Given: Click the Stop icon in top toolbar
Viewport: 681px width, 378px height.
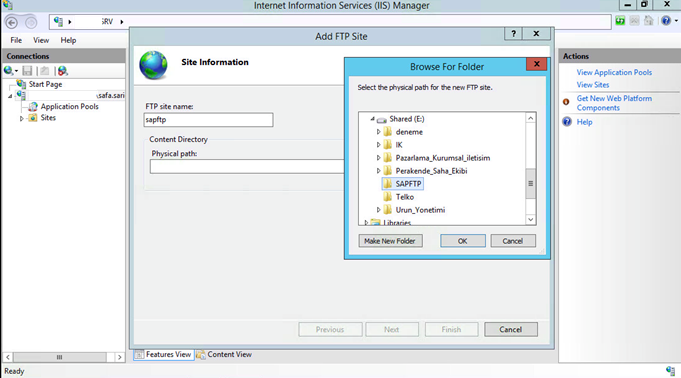Looking at the screenshot, I should coord(634,21).
